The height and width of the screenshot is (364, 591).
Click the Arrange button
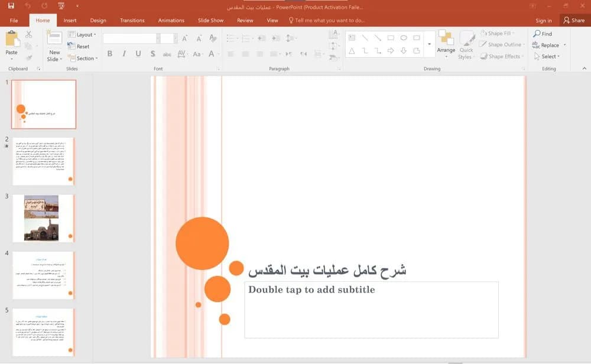[x=446, y=44]
